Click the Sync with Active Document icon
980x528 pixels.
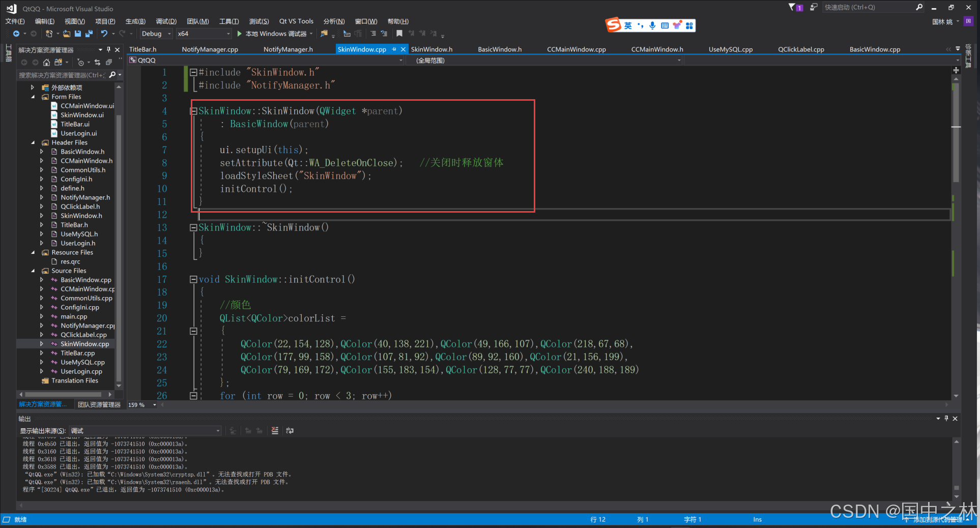click(x=97, y=62)
